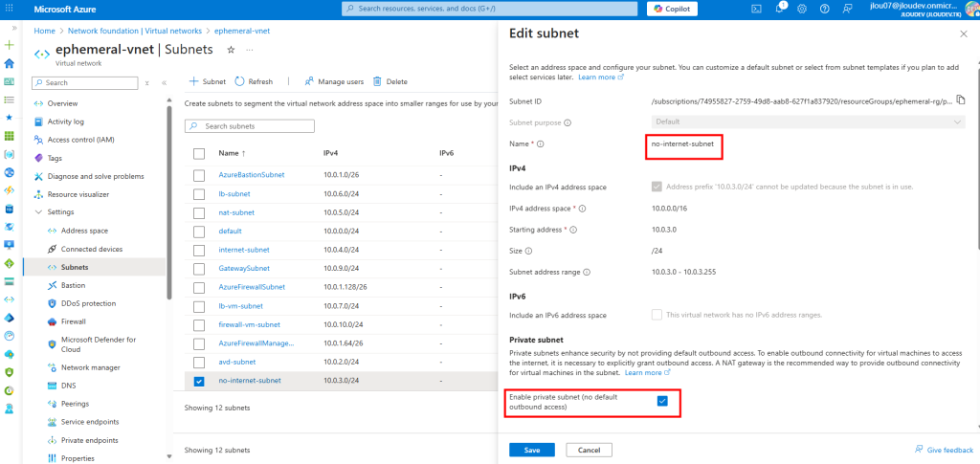Open Diagnose and solve problems
This screenshot has width=980, height=464.
pyautogui.click(x=94, y=176)
